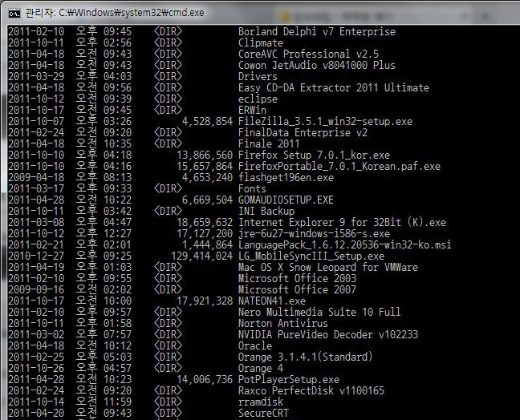Click time '12:27' in jre row
This screenshot has width=520, height=420.
pyautogui.click(x=117, y=234)
